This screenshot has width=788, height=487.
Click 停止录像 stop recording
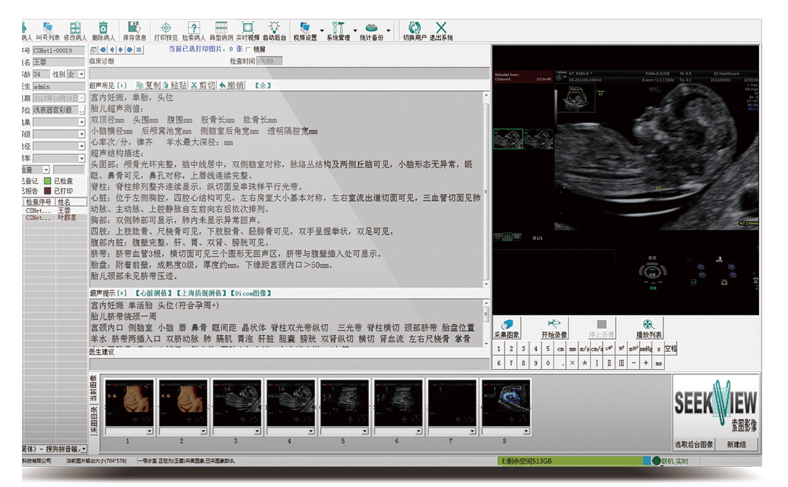601,329
